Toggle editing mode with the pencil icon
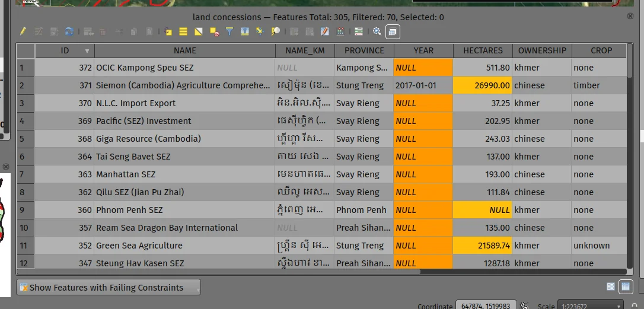Viewport: 644px width, 309px height. tap(23, 31)
